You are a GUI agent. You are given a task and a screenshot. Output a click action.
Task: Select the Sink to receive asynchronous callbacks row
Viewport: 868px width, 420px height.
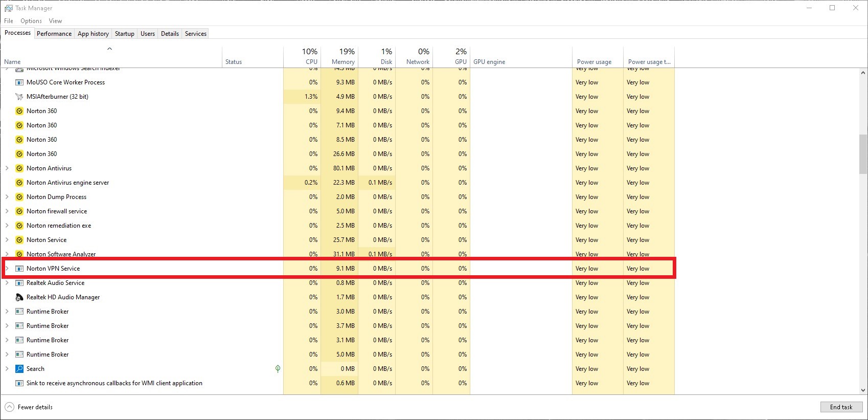point(338,383)
